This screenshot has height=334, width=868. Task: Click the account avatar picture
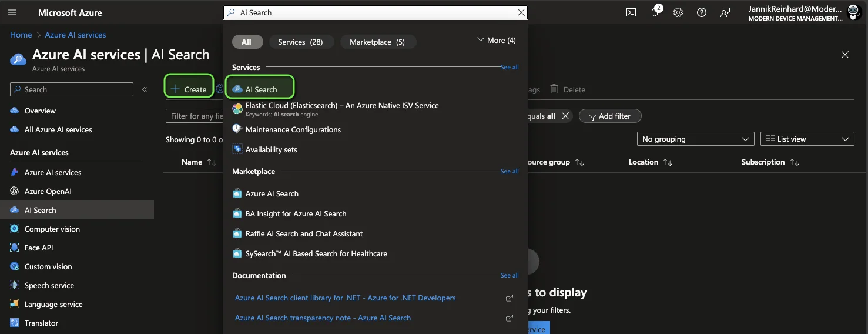coord(854,12)
